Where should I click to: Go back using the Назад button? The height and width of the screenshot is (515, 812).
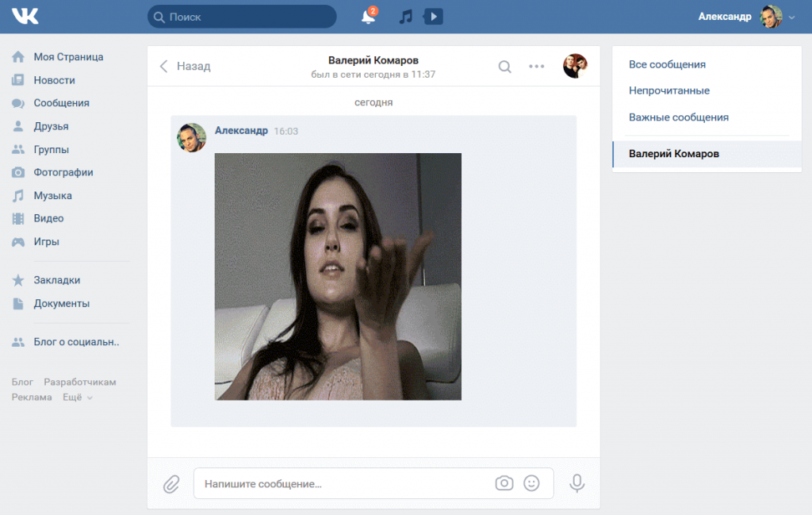coord(186,67)
